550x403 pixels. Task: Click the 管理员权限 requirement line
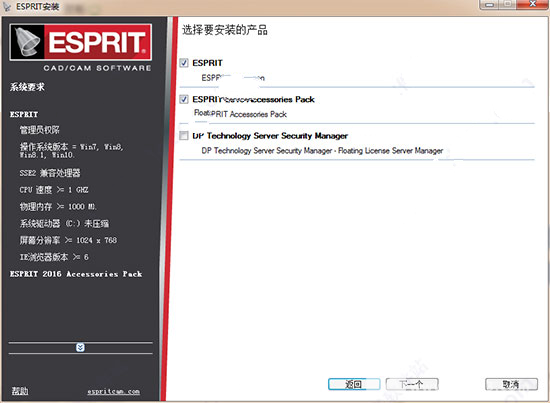[x=40, y=130]
